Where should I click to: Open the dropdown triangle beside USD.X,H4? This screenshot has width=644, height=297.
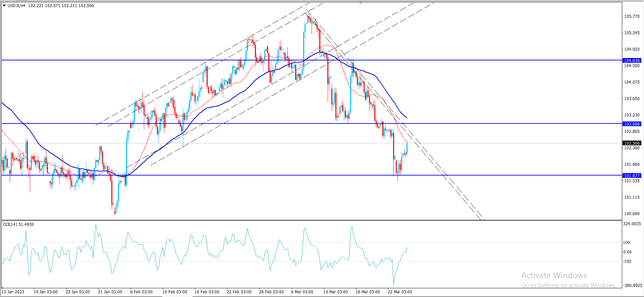pos(4,6)
